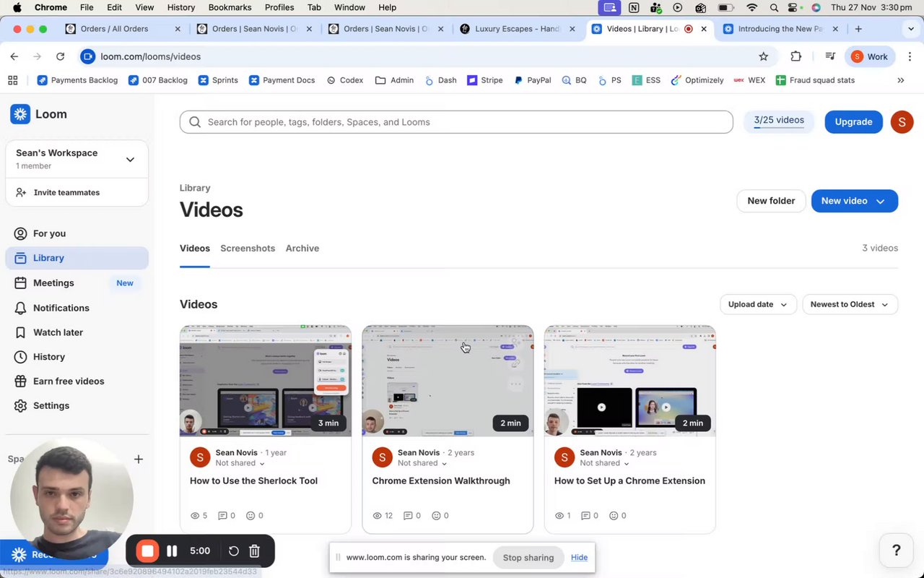This screenshot has height=578, width=924.
Task: Open Earn free videos in the sidebar
Action: click(x=77, y=381)
